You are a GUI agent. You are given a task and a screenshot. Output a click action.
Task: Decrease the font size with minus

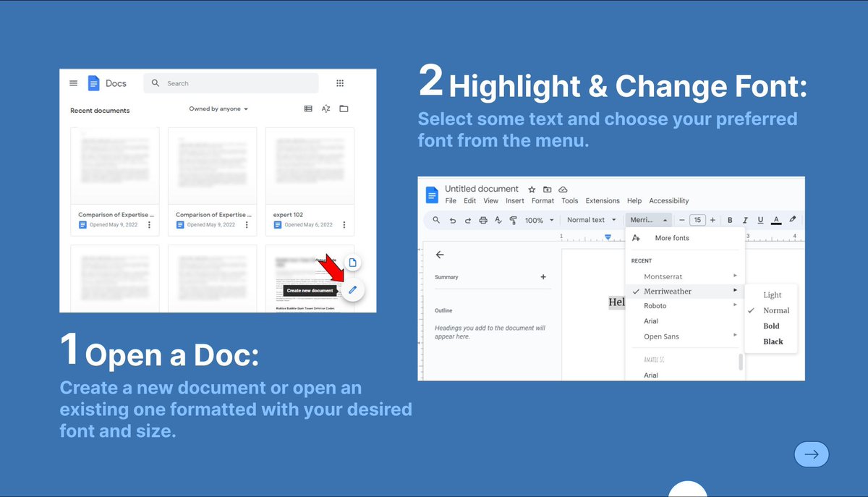(681, 220)
